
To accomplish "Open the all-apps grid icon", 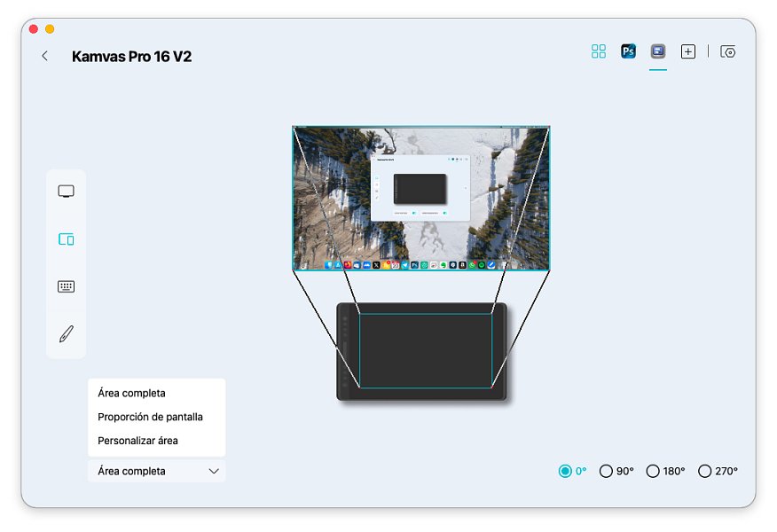I will 599,51.
